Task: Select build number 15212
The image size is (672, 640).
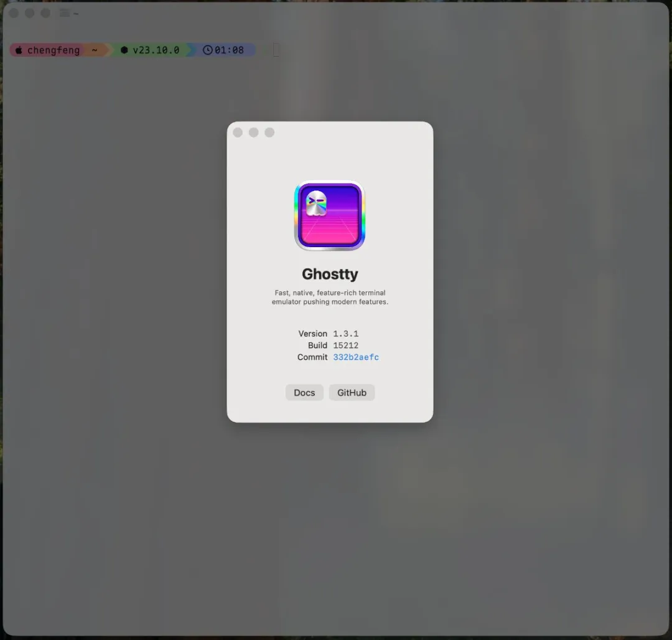Action: tap(346, 346)
